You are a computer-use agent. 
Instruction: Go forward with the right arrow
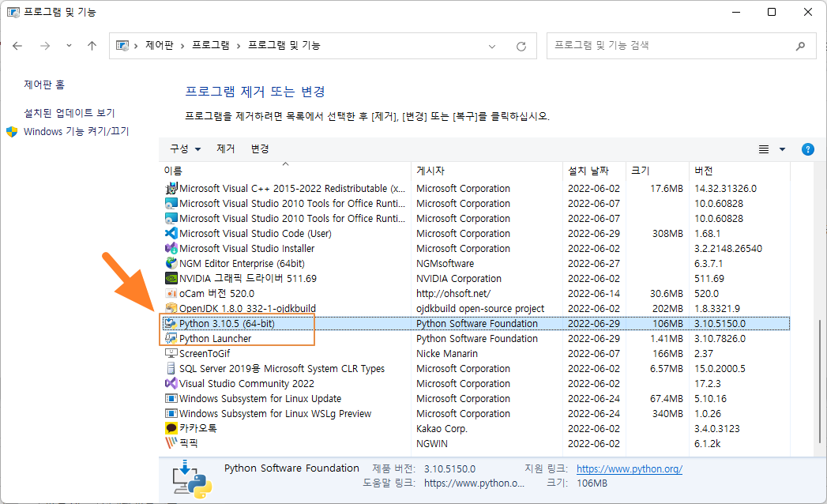click(x=45, y=46)
